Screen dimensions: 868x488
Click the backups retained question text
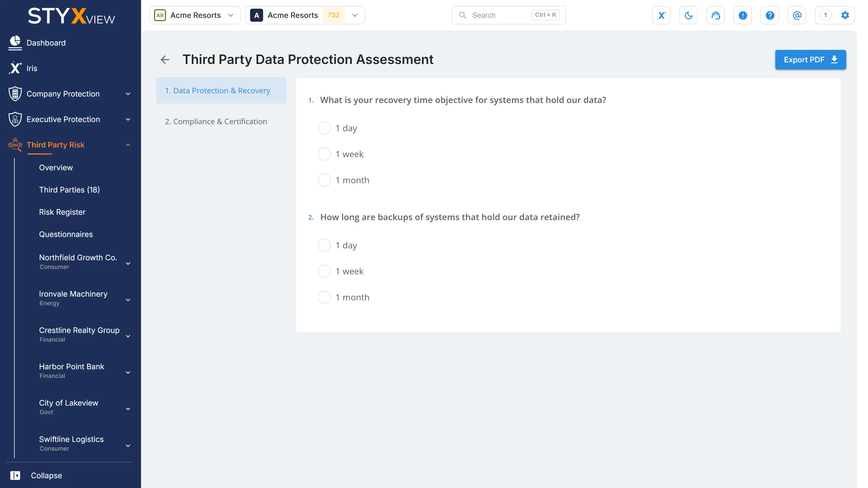point(450,217)
